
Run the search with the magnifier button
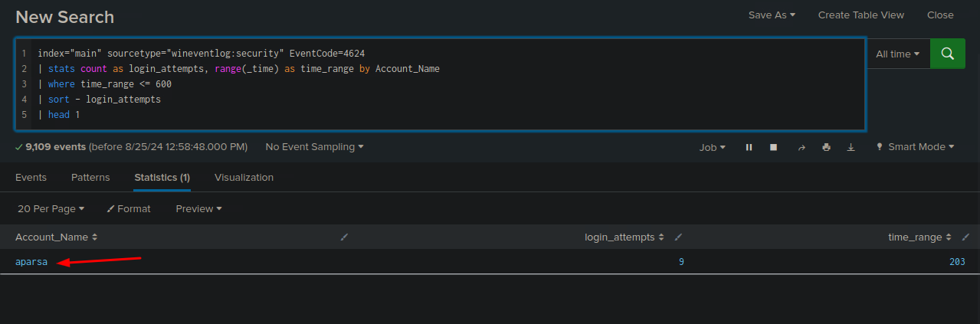[x=947, y=54]
